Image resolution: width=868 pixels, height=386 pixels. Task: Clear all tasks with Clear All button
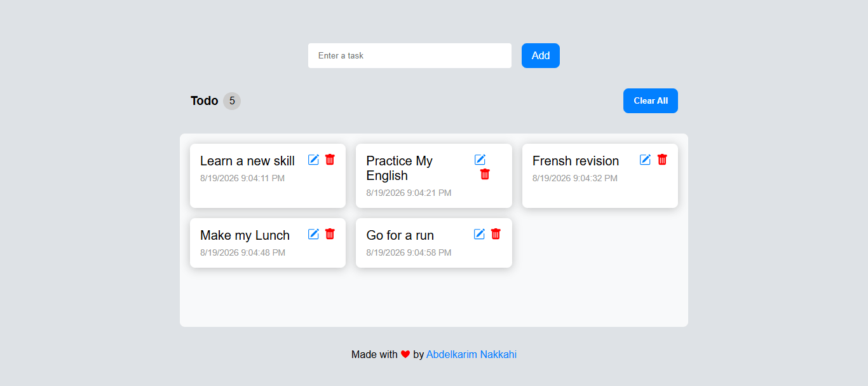(651, 100)
